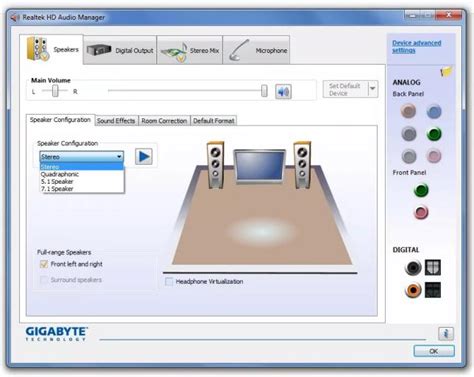Enable Headphone Virtualization checkbox
The image size is (474, 377).
[169, 282]
